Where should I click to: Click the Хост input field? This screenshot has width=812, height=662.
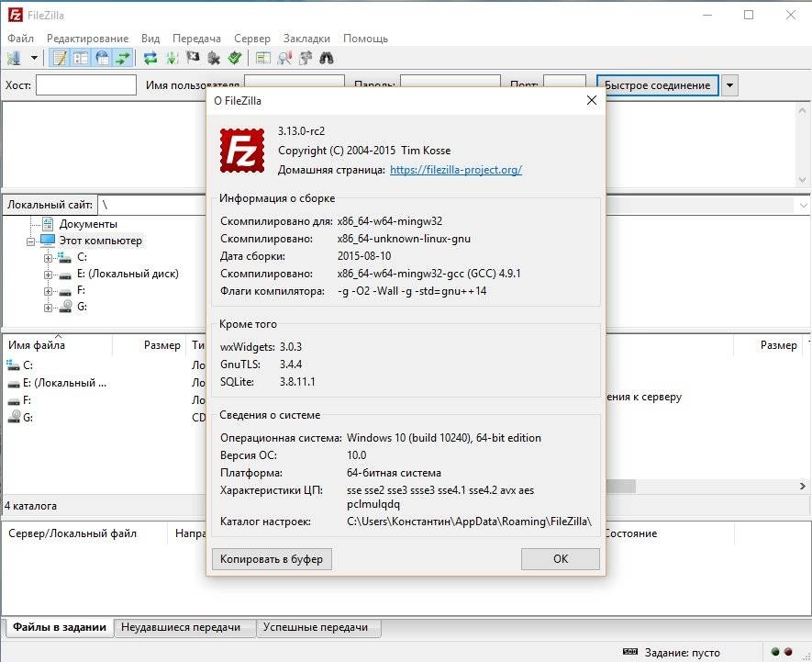(x=86, y=85)
